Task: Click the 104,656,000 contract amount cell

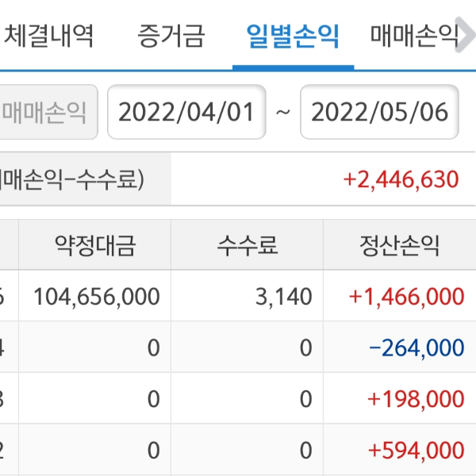Action: coord(96,297)
